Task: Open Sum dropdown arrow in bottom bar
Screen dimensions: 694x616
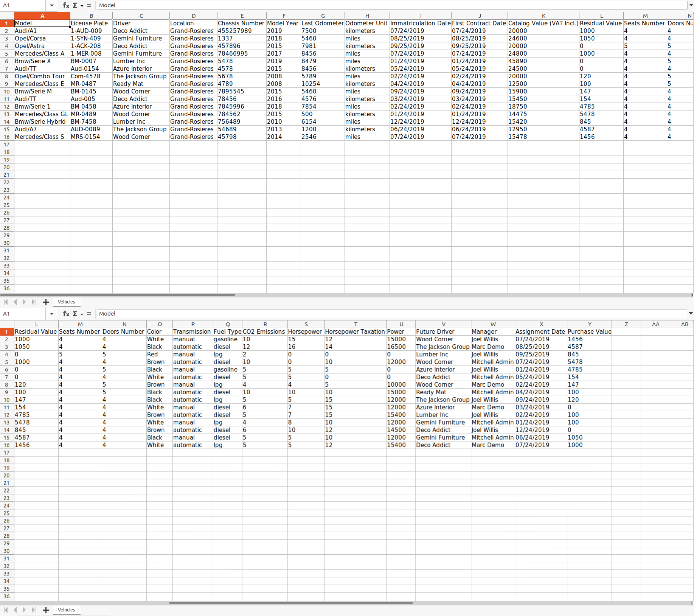Action: pyautogui.click(x=82, y=314)
